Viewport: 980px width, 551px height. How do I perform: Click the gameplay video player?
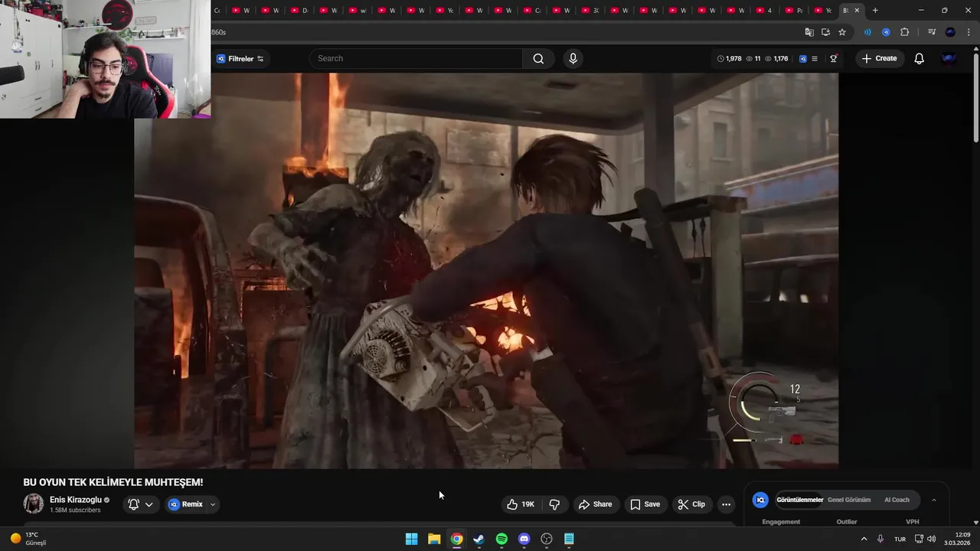coord(486,270)
